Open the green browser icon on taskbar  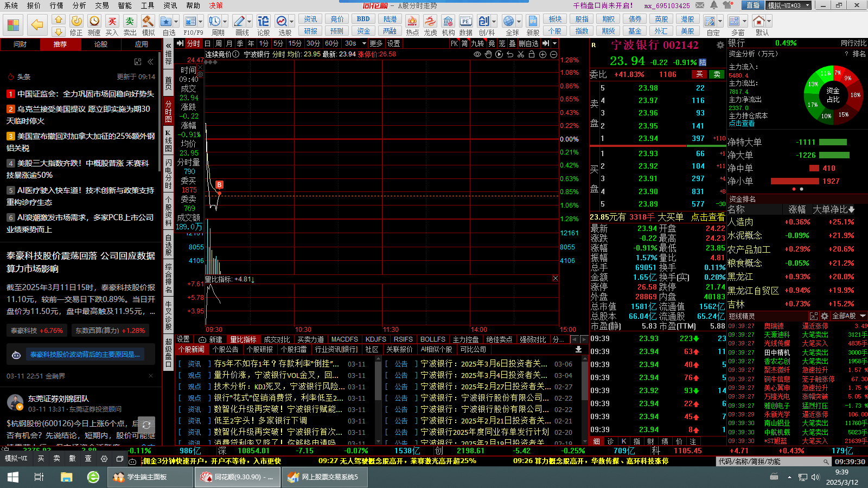[93, 477]
